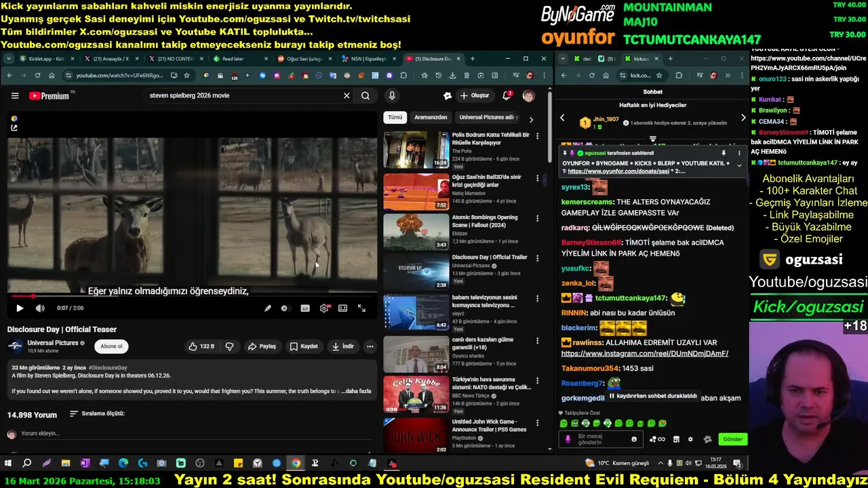Like the video with 132 B likes
This screenshot has width=868, height=488.
click(x=201, y=346)
